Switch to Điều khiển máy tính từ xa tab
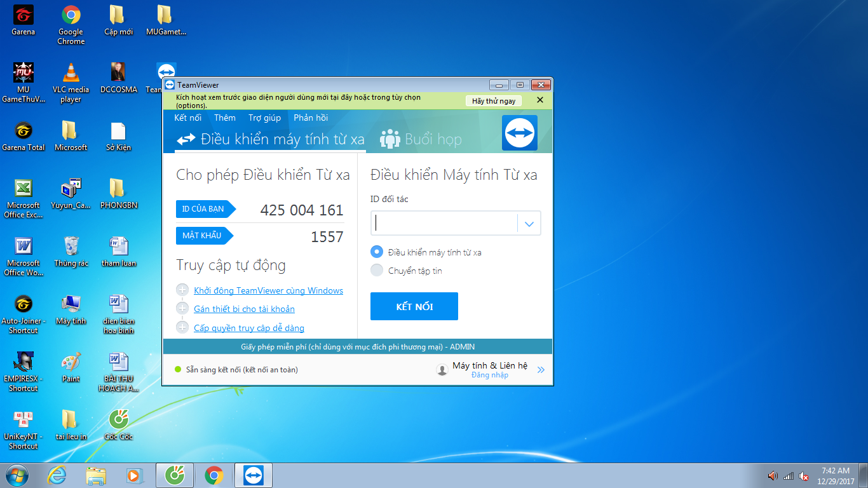The width and height of the screenshot is (868, 488). click(x=271, y=139)
